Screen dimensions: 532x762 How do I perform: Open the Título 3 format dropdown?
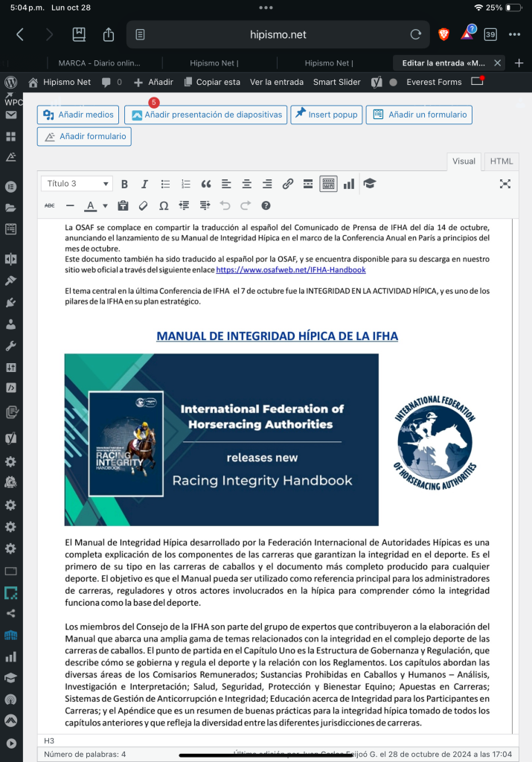click(x=77, y=184)
